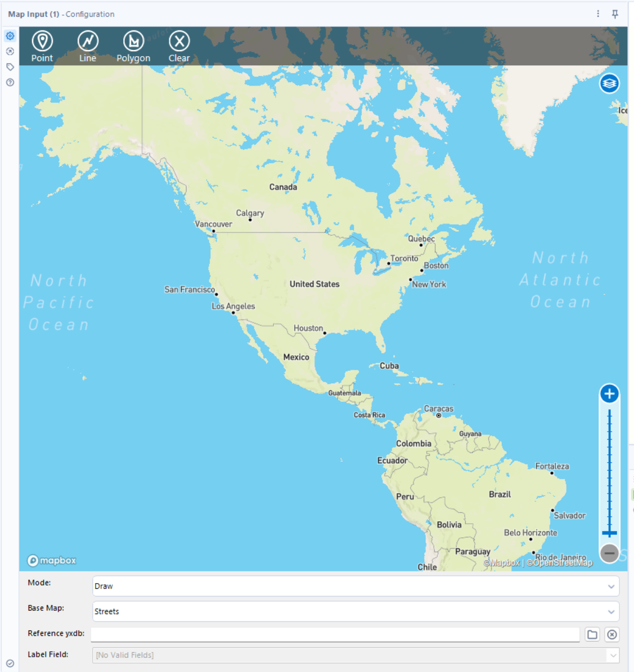Viewport: 634px width, 672px height.
Task: Select the Polygon drawing tool
Action: coord(134,46)
